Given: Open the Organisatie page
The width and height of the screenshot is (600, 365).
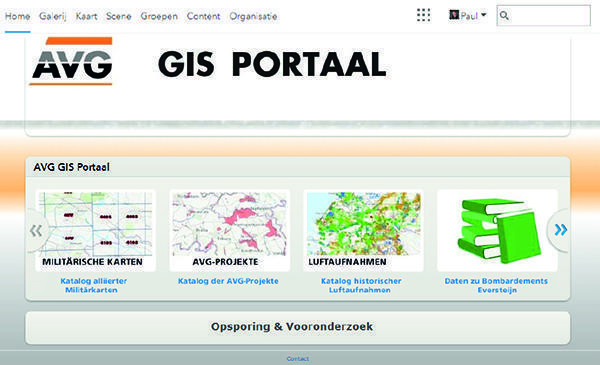Looking at the screenshot, I should [x=253, y=16].
